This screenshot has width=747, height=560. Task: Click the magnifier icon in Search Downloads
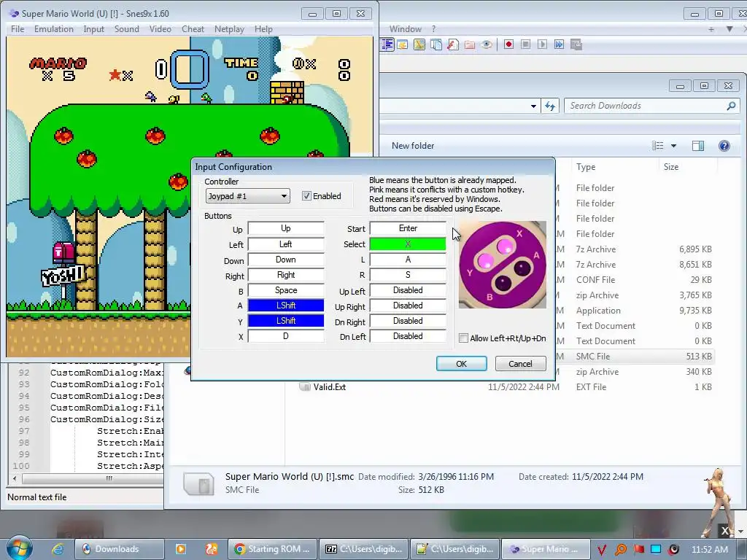coord(731,106)
